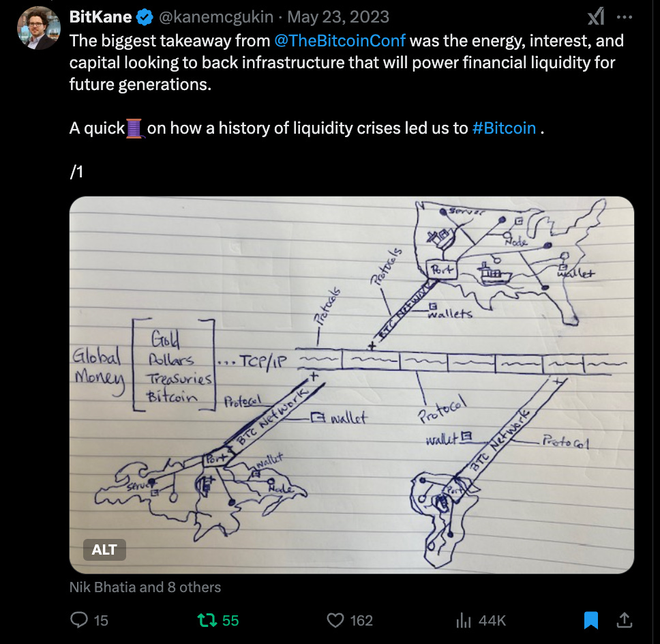Open BitKane's profile avatar

tap(38, 28)
